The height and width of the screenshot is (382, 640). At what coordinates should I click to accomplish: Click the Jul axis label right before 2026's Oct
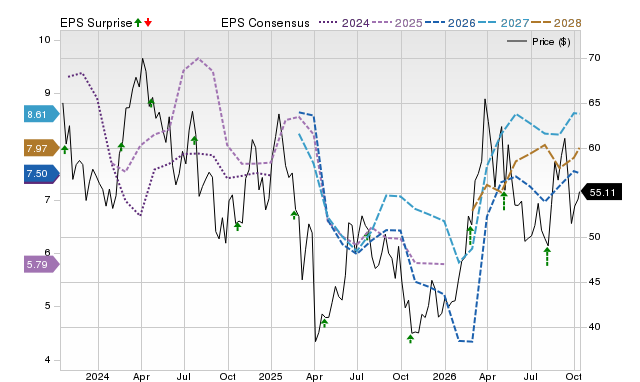[x=531, y=376]
